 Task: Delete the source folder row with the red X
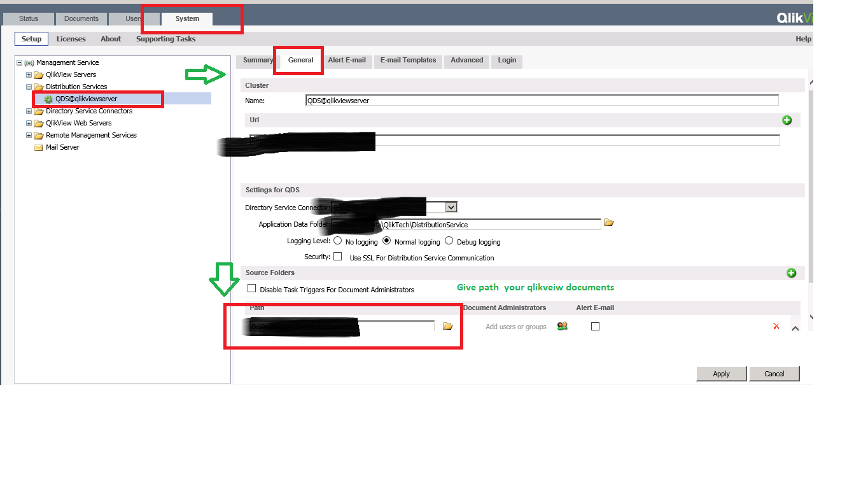tap(776, 326)
